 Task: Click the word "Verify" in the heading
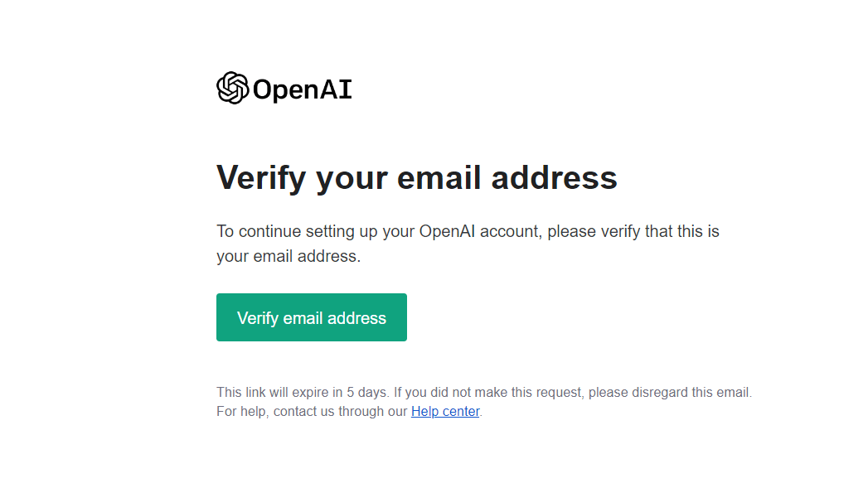(261, 178)
